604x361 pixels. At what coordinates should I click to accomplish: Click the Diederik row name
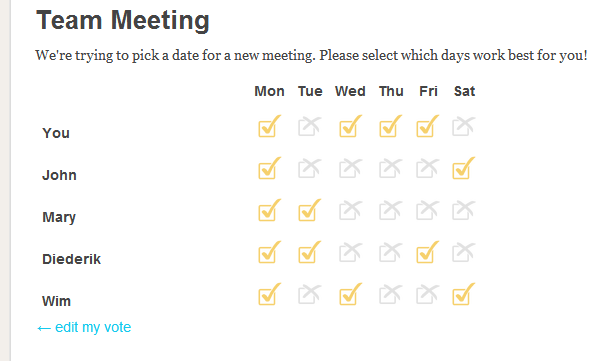(x=71, y=259)
